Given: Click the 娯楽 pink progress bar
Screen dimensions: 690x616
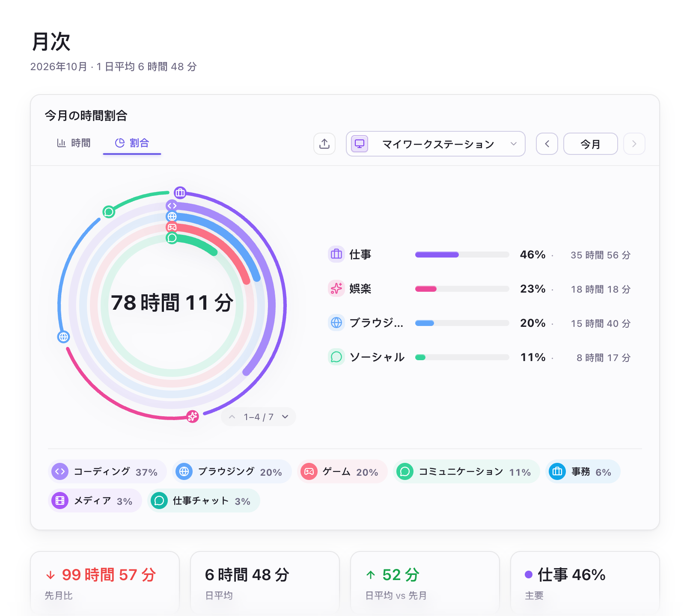Looking at the screenshot, I should (462, 289).
